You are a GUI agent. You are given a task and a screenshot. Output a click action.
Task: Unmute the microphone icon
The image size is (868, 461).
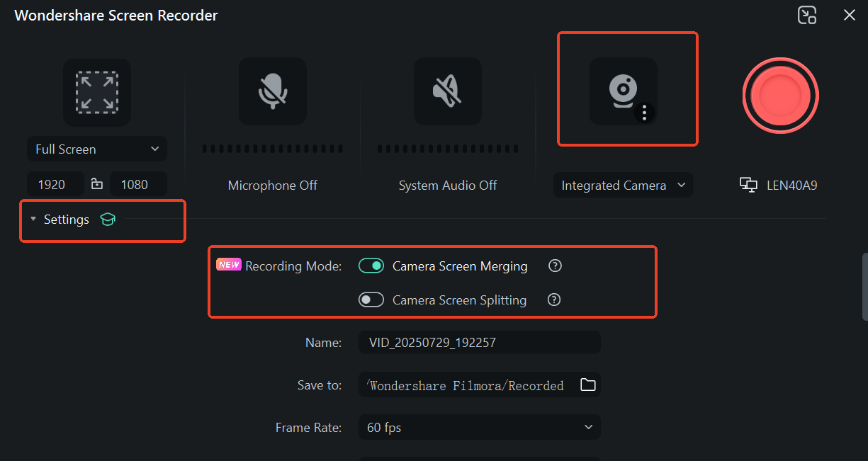click(273, 91)
